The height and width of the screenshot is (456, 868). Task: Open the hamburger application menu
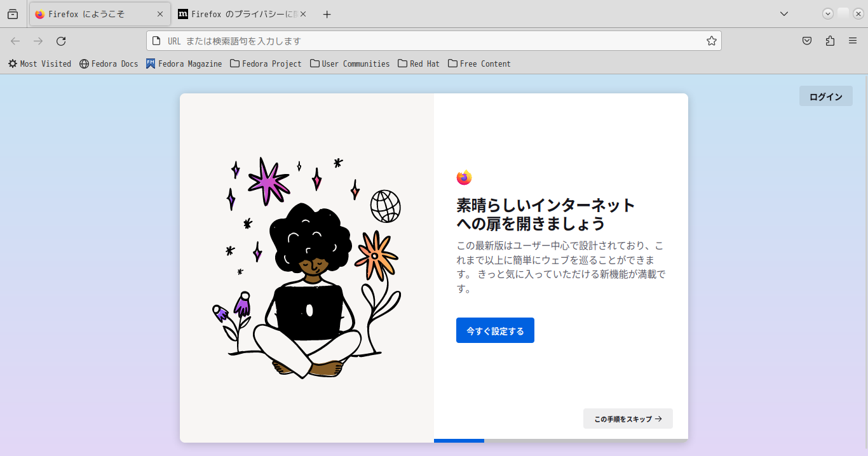[x=853, y=41]
